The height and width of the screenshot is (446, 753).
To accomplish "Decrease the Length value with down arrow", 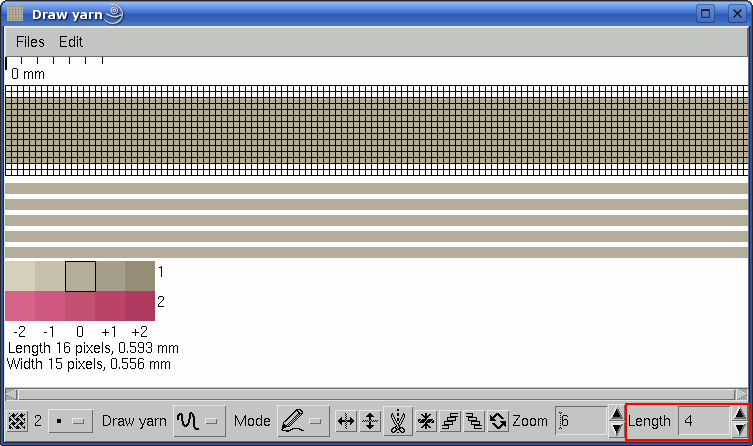I will 739,430.
